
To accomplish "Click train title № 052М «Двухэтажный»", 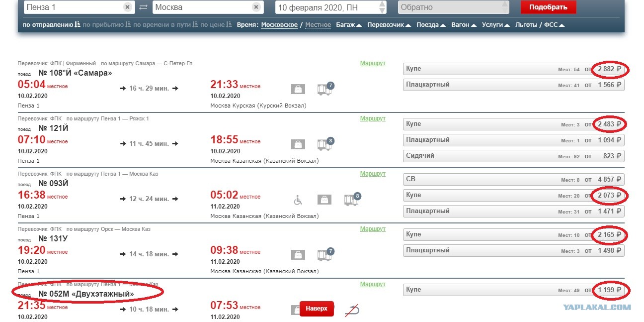I will (86, 294).
